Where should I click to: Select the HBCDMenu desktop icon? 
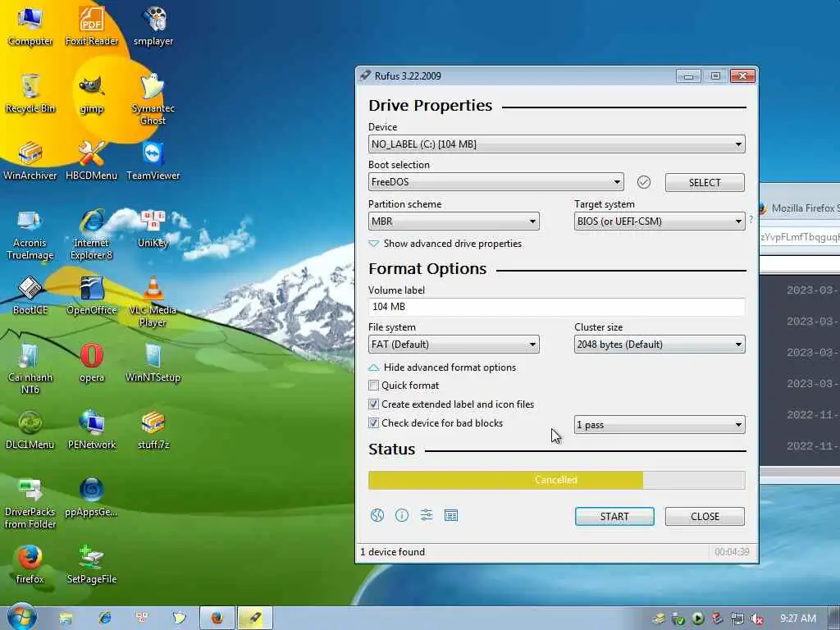(x=92, y=161)
